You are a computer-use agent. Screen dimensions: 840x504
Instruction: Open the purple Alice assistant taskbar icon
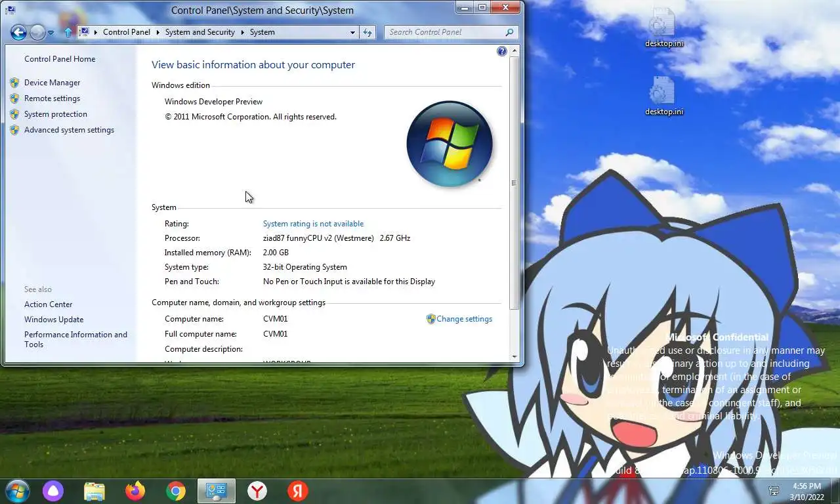(53, 491)
